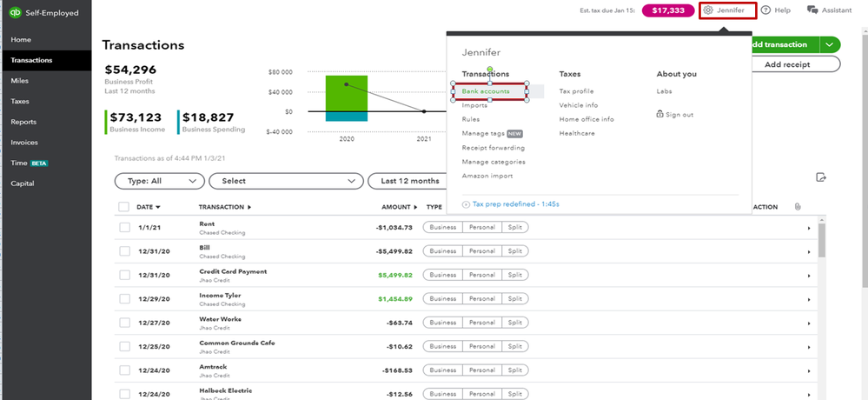The image size is (868, 400).
Task: Play the Tax prep redefined video
Action: pyautogui.click(x=466, y=204)
